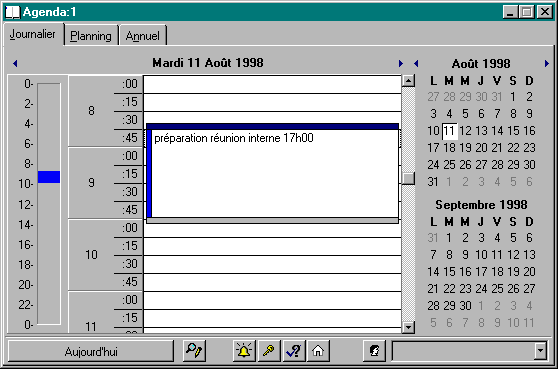Viewport: 558px width, 369px height.
Task: Go to previous day with left arrow
Action: pos(15,63)
